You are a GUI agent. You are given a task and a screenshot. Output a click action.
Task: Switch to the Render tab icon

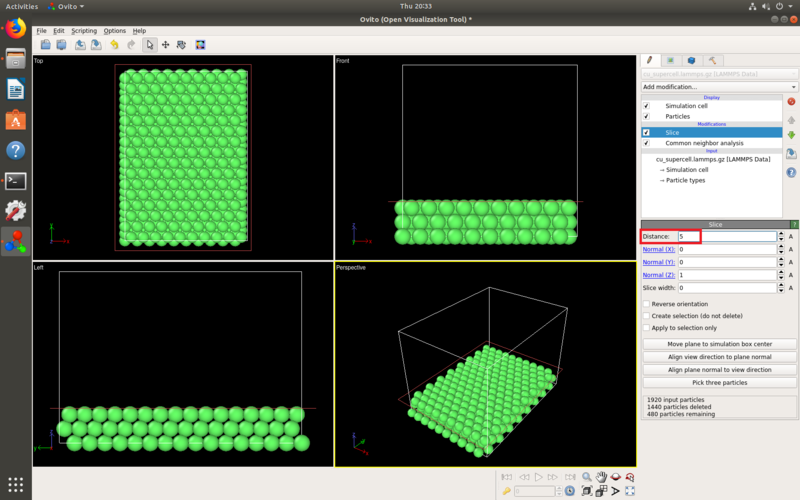click(x=670, y=61)
